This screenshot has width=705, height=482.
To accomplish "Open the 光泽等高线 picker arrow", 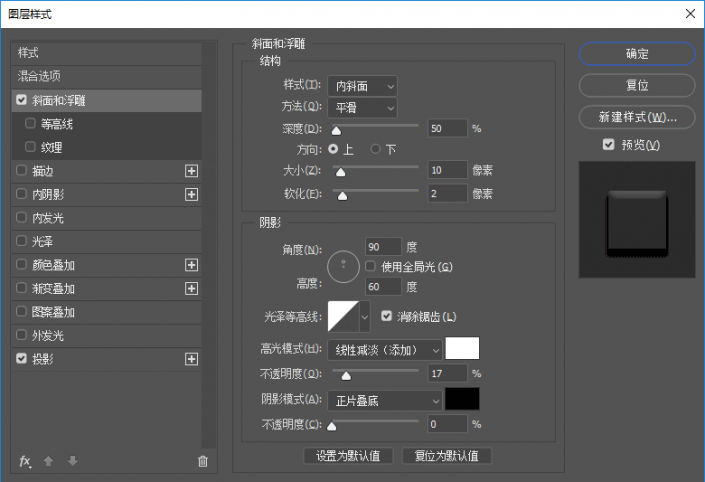I will 365,317.
